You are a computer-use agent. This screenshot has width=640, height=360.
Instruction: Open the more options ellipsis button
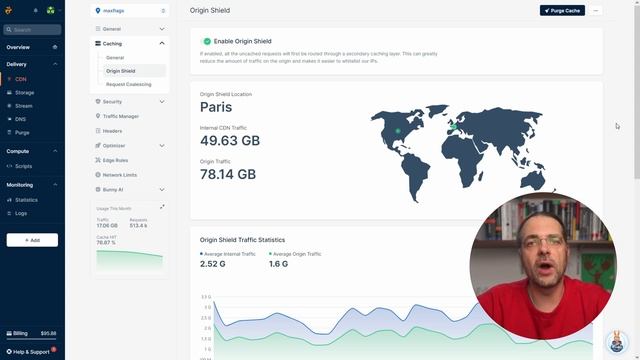tap(596, 11)
